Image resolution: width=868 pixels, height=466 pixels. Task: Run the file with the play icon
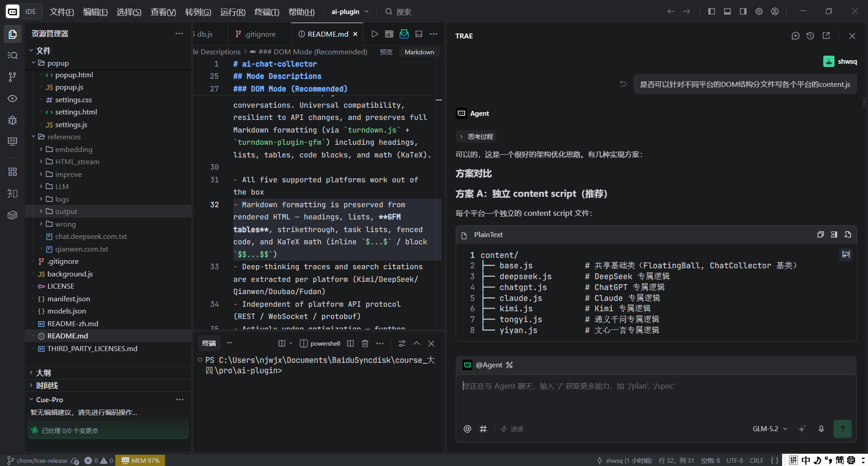point(374,34)
